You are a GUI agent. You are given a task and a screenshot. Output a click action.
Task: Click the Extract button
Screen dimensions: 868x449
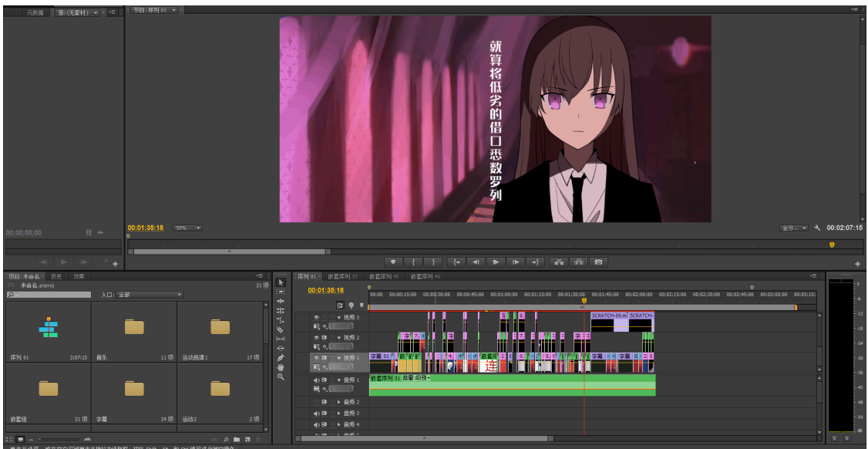pyautogui.click(x=578, y=262)
